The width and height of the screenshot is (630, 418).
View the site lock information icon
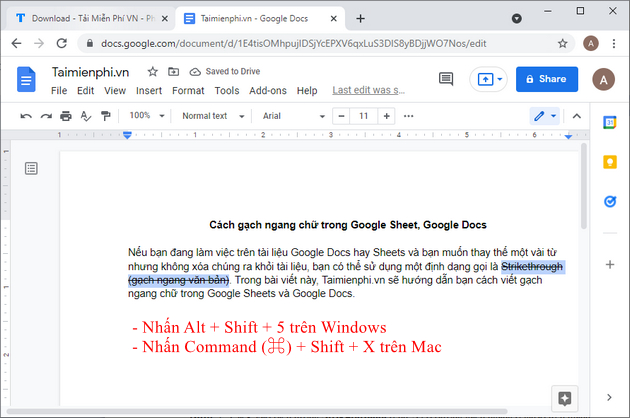pos(90,43)
